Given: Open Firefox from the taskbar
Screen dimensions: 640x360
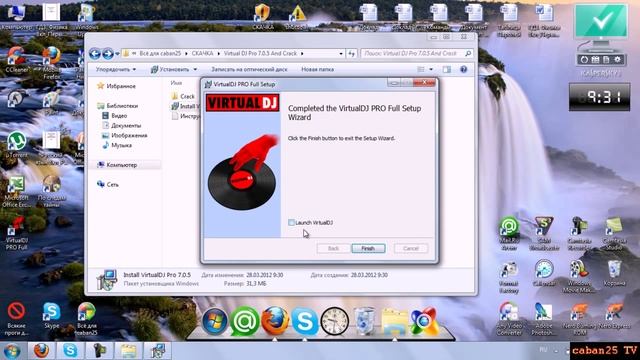Looking at the screenshot, I should 41,351.
